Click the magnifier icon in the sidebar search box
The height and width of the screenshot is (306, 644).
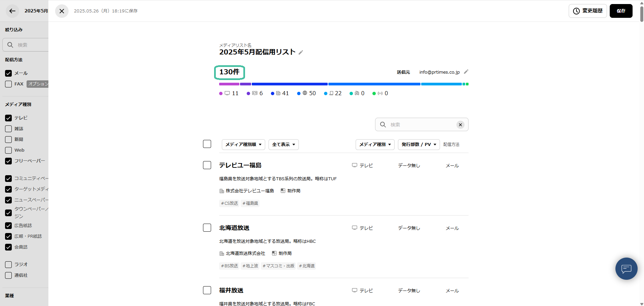(10, 44)
